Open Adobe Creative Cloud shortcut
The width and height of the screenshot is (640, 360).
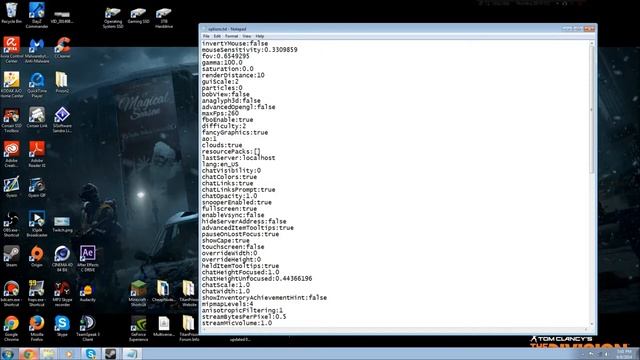[11, 154]
